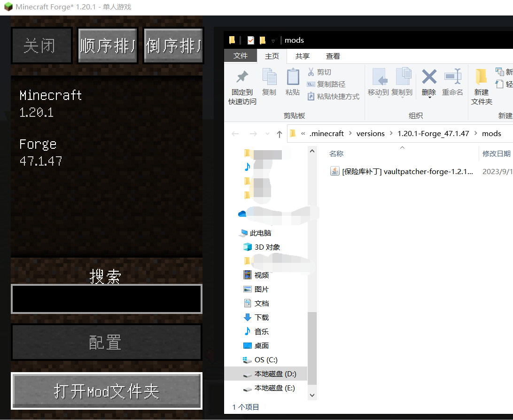Screen dimensions: 513x420
Task: Click the 删除 (Delete) X icon
Action: [429, 77]
